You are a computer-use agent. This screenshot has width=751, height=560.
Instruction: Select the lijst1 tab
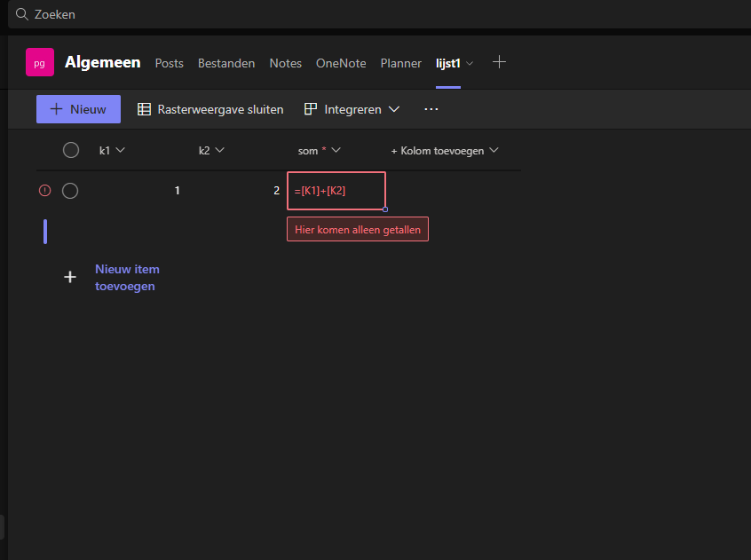[447, 63]
